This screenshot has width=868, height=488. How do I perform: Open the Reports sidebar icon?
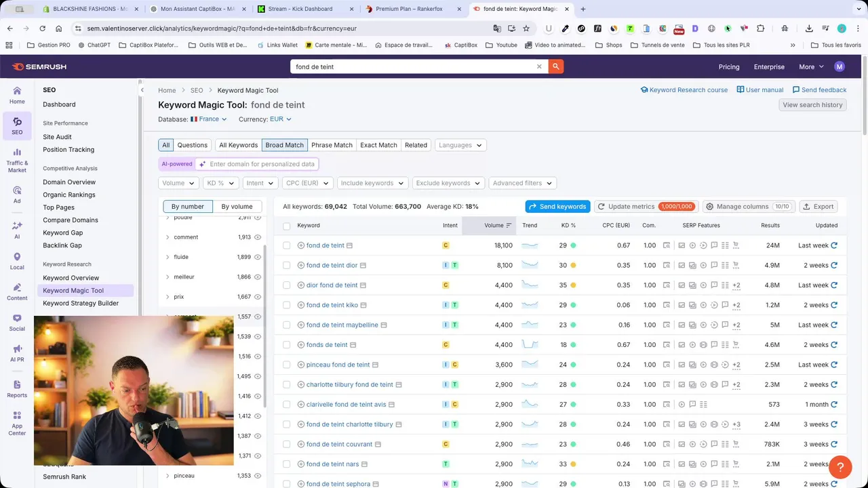(17, 389)
